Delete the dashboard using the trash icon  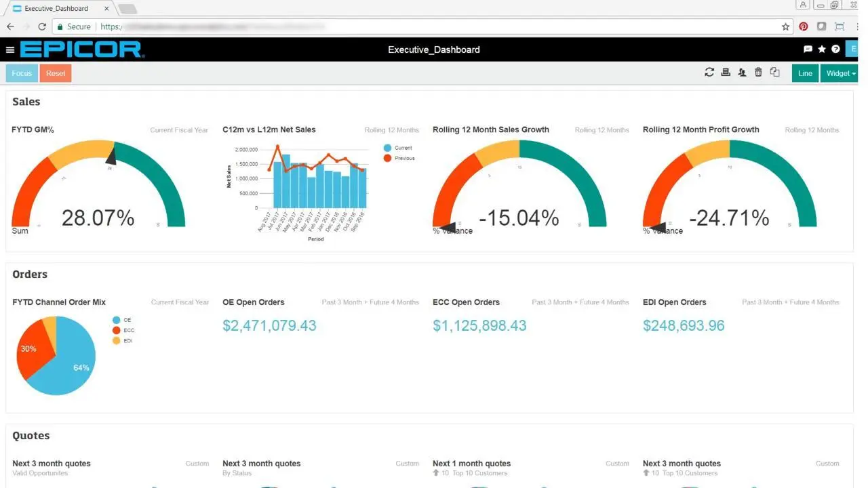(757, 72)
